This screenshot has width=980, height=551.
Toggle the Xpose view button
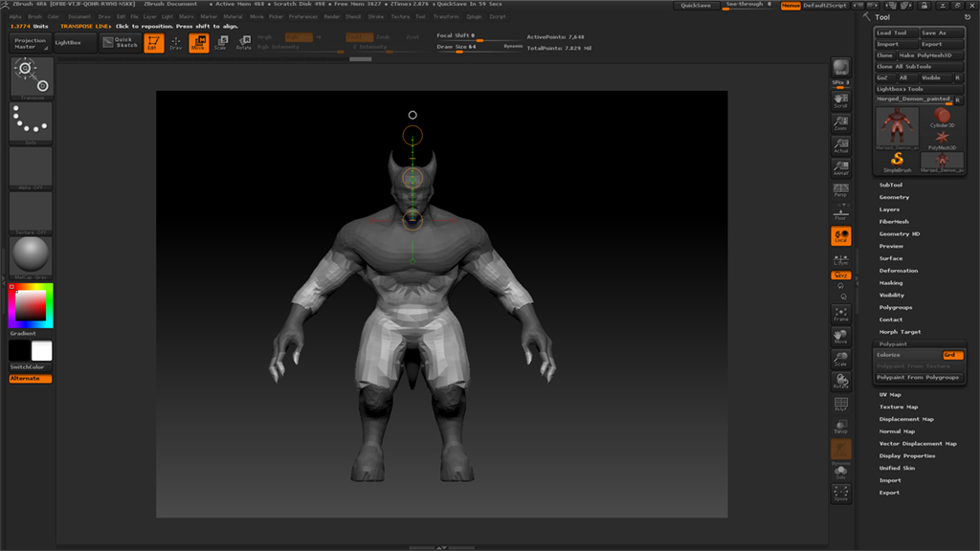(840, 494)
